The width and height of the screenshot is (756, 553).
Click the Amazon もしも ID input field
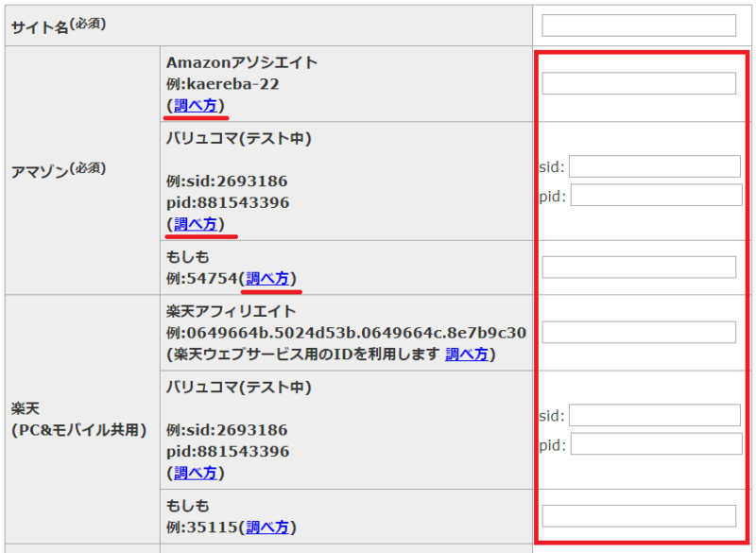639,268
